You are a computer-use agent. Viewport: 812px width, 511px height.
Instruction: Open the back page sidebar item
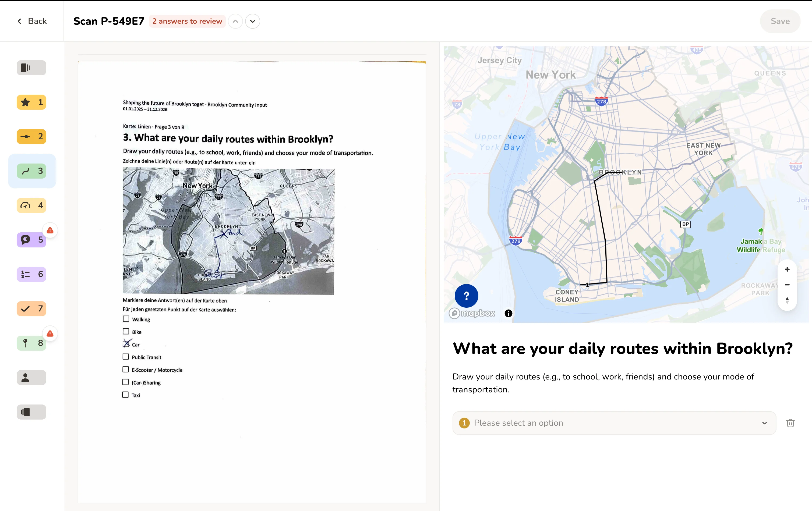point(31,412)
